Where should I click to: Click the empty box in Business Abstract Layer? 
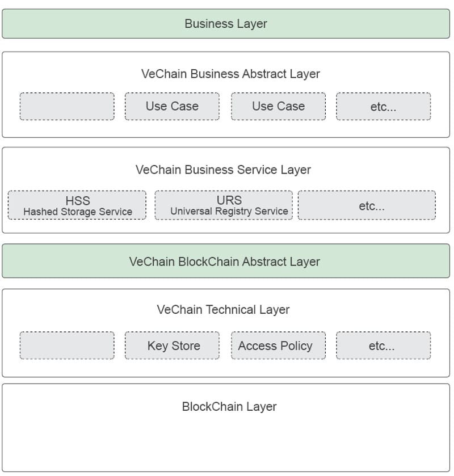(67, 107)
